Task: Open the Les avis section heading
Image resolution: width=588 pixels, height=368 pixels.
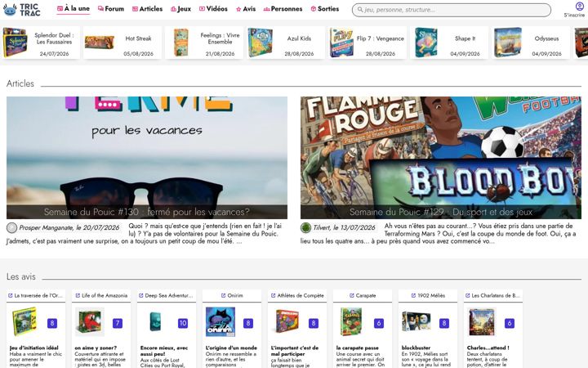Action: (21, 276)
